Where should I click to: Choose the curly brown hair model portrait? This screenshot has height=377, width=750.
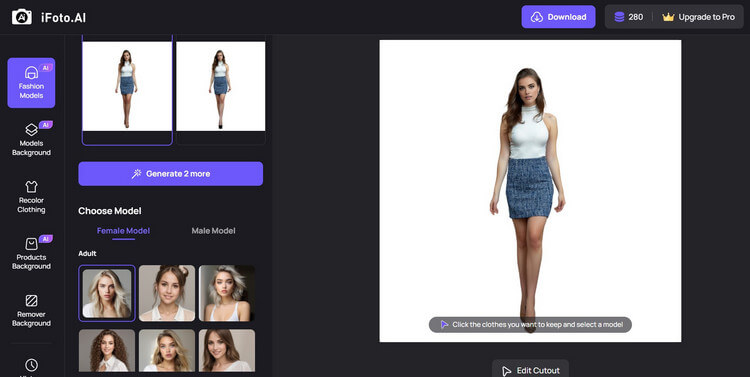coord(107,350)
